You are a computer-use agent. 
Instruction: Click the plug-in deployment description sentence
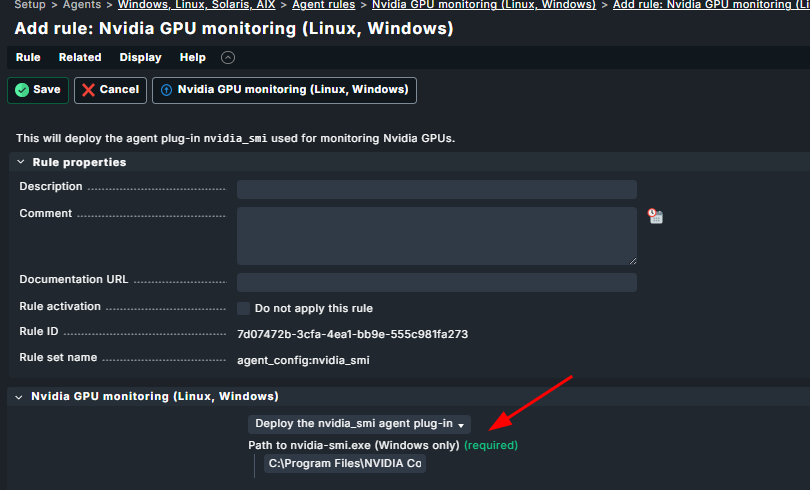pos(236,138)
